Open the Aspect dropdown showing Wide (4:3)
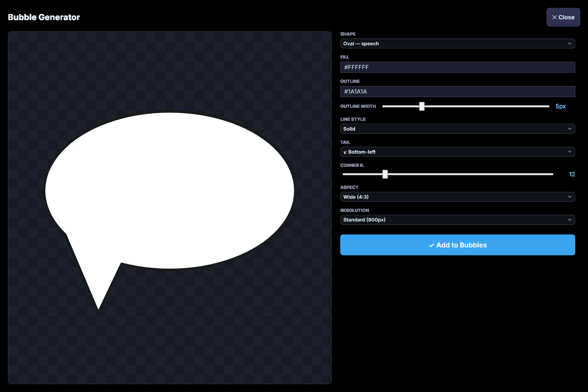The image size is (588, 392). coord(457,197)
